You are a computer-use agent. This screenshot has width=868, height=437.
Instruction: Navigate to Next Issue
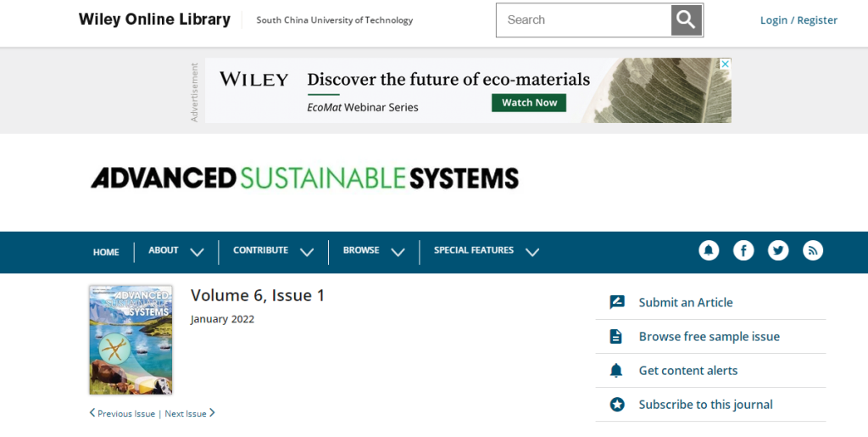(x=189, y=414)
